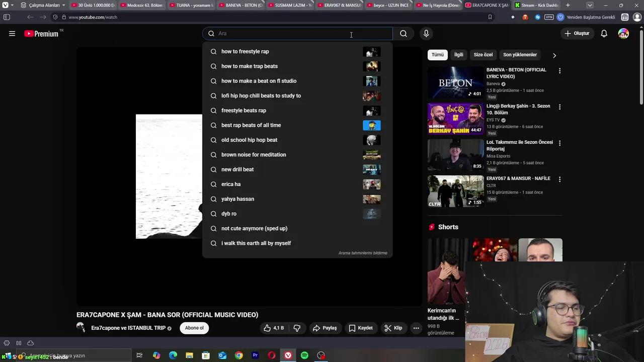Click the Kaydet save button
This screenshot has height=362, width=644.
(x=361, y=328)
